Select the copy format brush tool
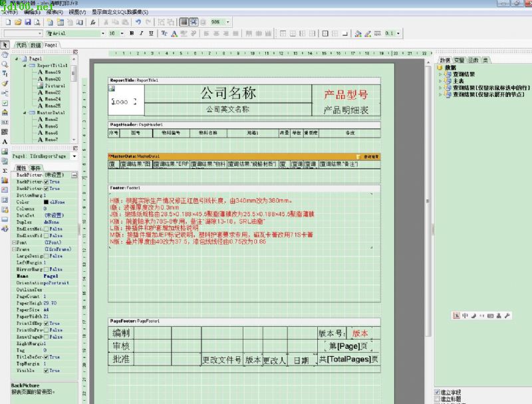The width and height of the screenshot is (532, 404). pos(5,83)
